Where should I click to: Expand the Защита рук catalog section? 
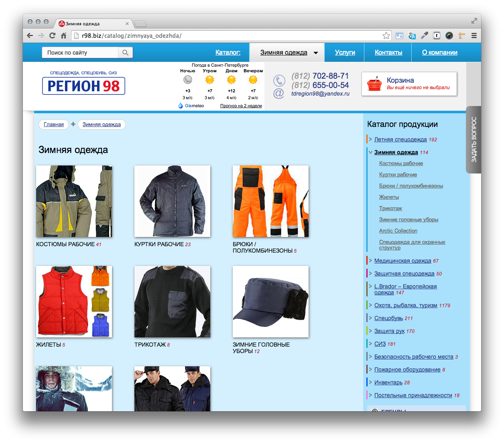point(370,331)
